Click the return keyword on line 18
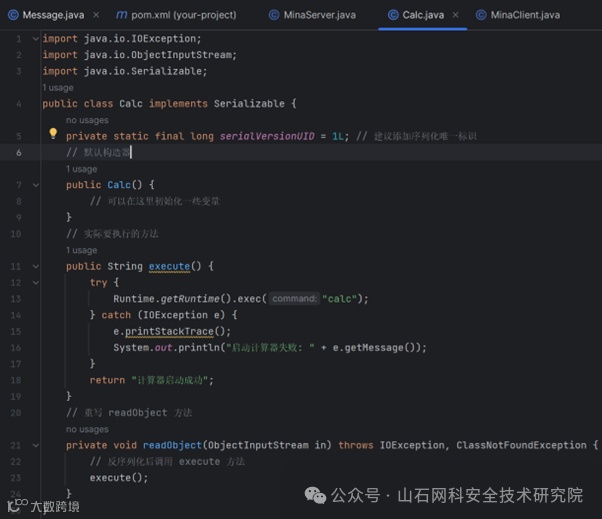 click(x=107, y=380)
